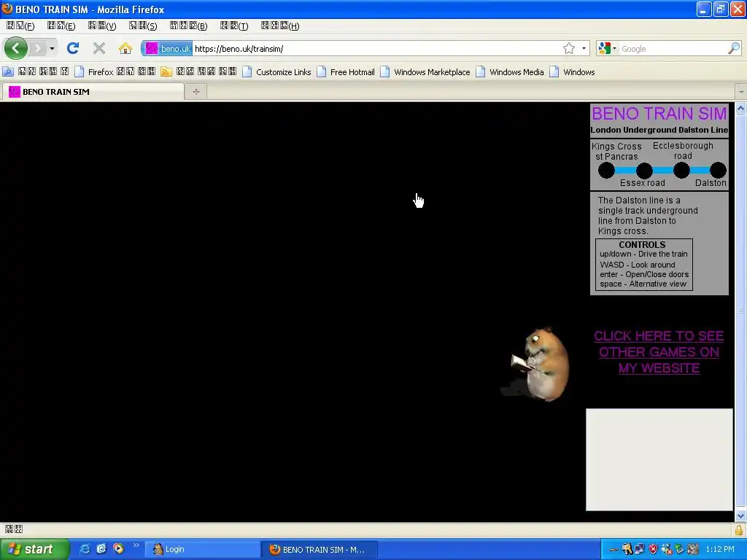This screenshot has width=747, height=560.
Task: Open the Windows Media bookmark
Action: [x=510, y=72]
